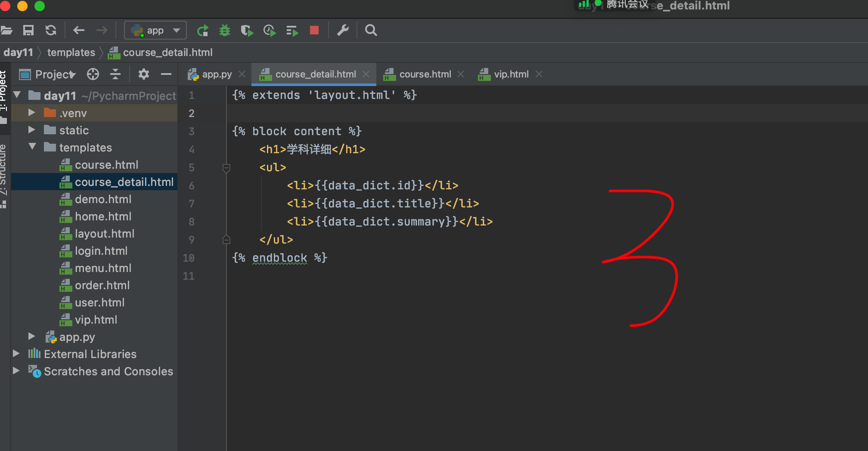868x451 pixels.
Task: Stop the running app with red square
Action: coord(314,30)
